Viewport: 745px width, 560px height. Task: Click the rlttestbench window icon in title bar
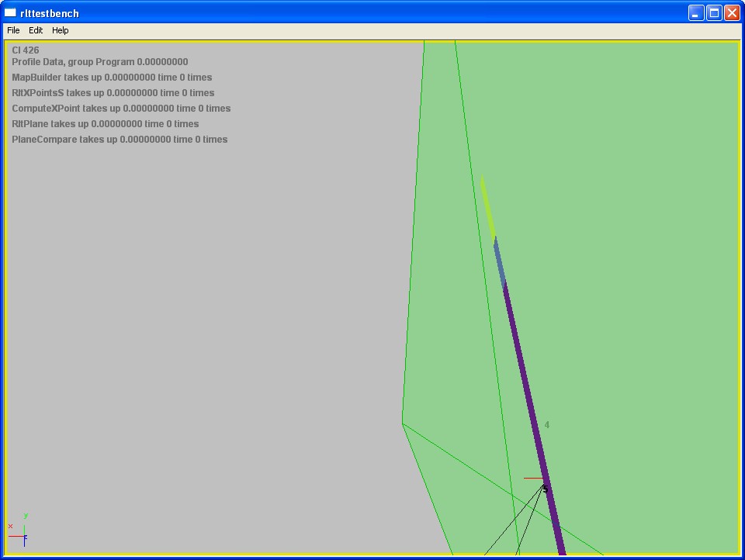[10, 12]
